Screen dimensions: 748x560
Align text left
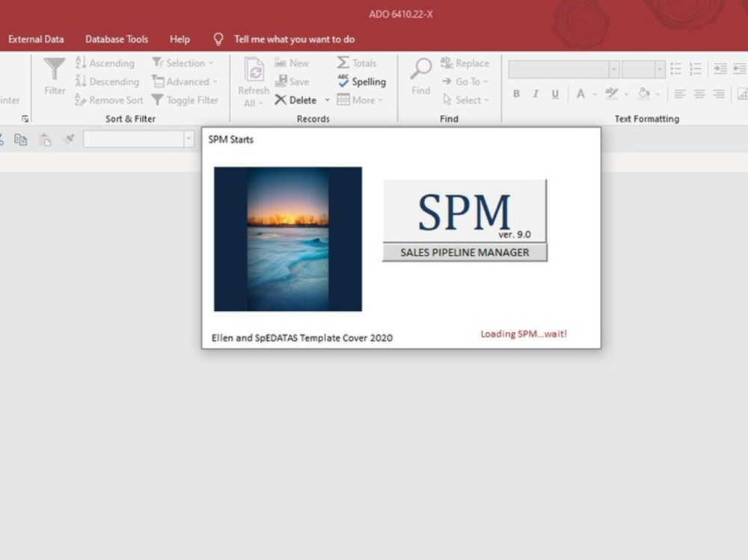click(x=680, y=94)
